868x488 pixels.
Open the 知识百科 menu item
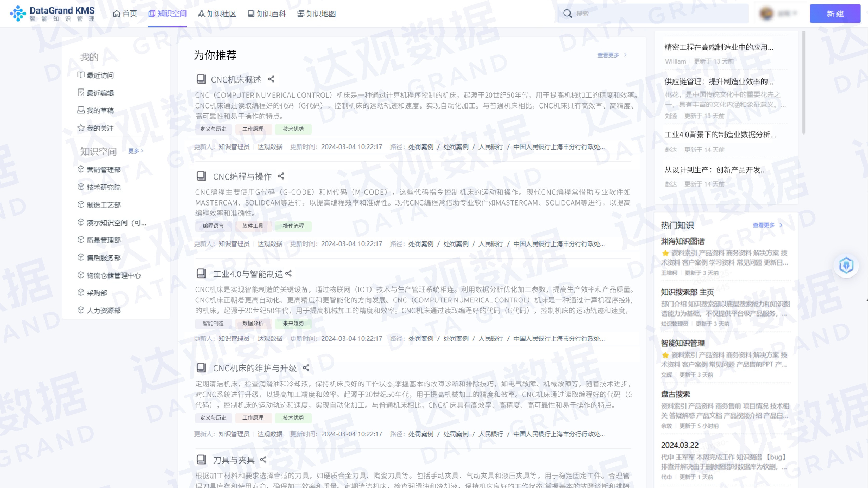click(267, 14)
